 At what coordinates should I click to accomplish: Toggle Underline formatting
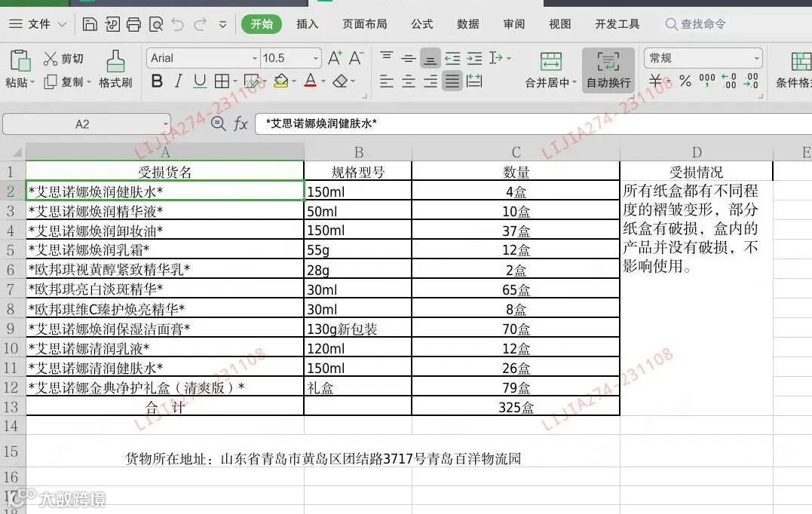(x=199, y=81)
